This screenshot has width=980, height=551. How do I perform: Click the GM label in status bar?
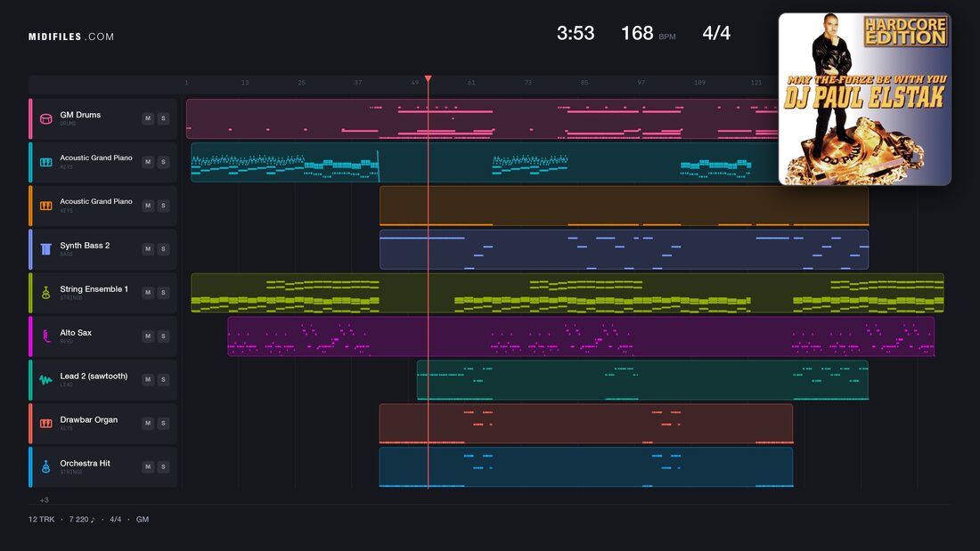click(143, 519)
